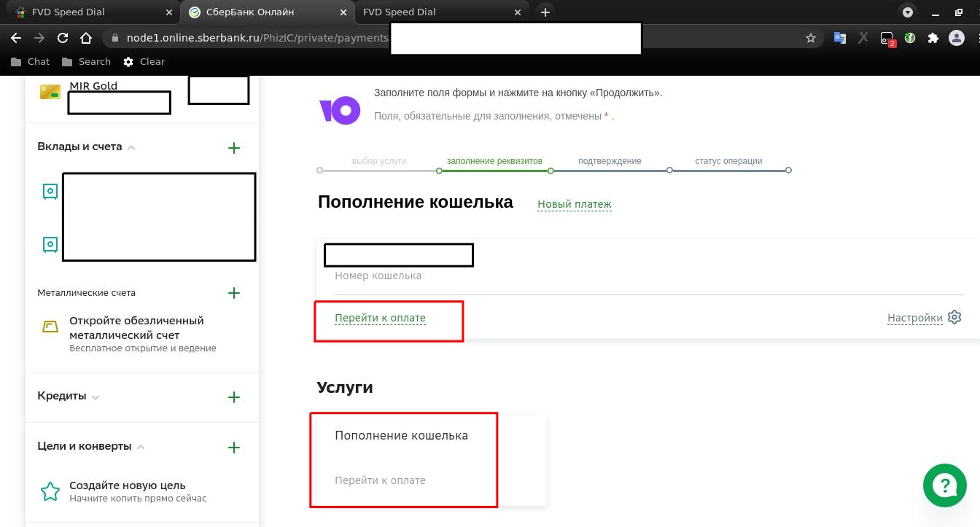
Task: Click the Новый платеж link
Action: coord(574,204)
